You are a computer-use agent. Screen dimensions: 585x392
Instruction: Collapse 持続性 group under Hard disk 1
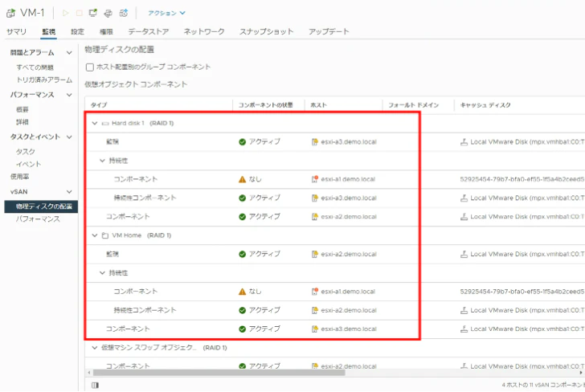(102, 161)
